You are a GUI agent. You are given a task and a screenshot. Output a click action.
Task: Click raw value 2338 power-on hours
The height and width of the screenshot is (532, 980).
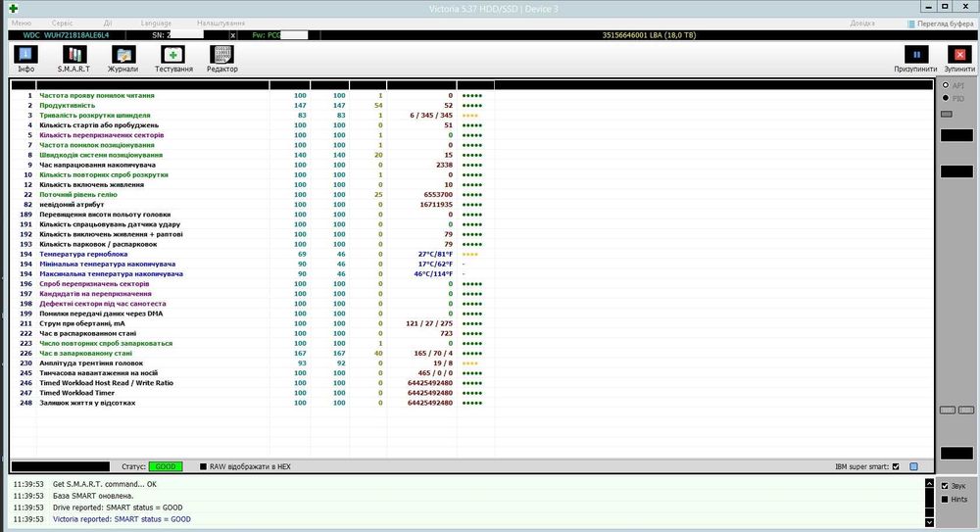tap(444, 165)
